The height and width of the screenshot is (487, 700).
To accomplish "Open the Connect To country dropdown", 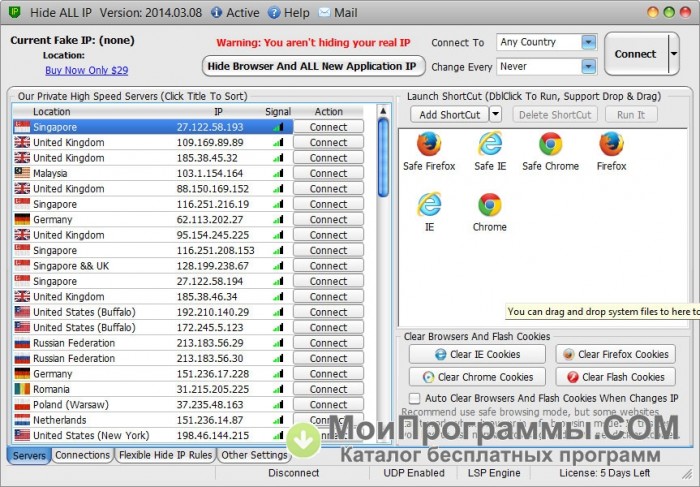I will pos(588,42).
